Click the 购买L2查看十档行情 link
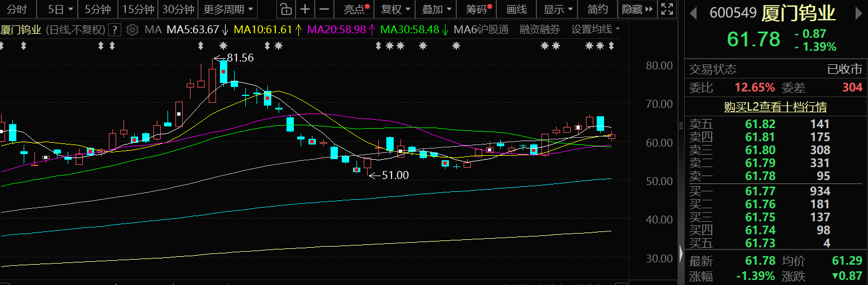Screen dimensions: 868x285 (776, 107)
